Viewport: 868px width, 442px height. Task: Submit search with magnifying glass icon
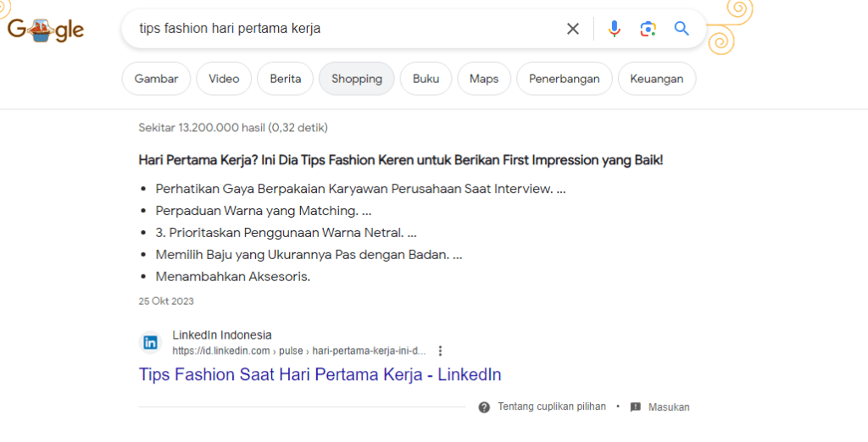[x=682, y=29]
